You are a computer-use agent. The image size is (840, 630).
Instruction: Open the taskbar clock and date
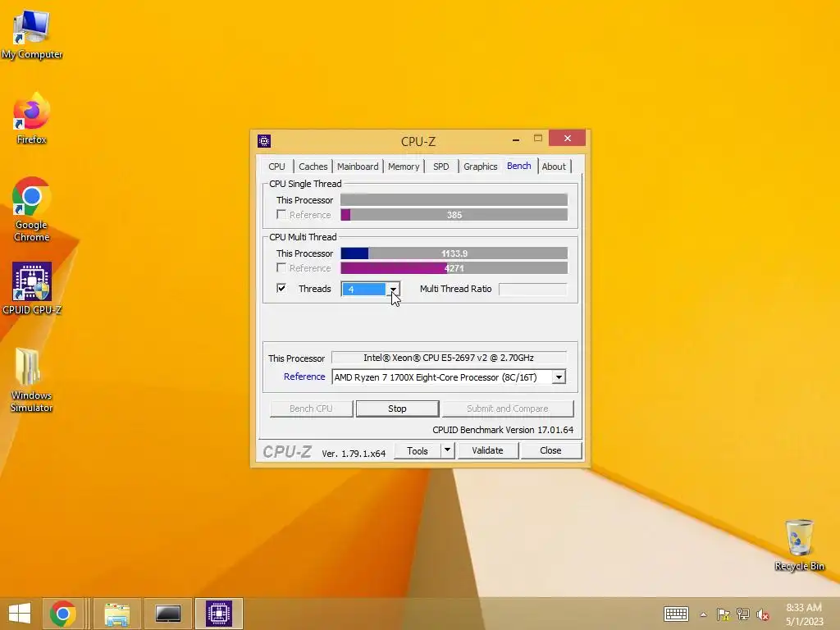pos(804,614)
